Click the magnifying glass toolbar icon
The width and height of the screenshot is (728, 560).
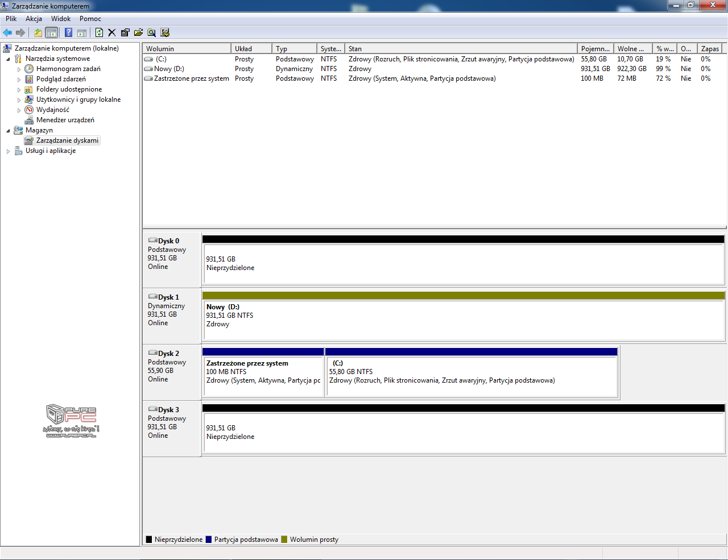coord(151,32)
